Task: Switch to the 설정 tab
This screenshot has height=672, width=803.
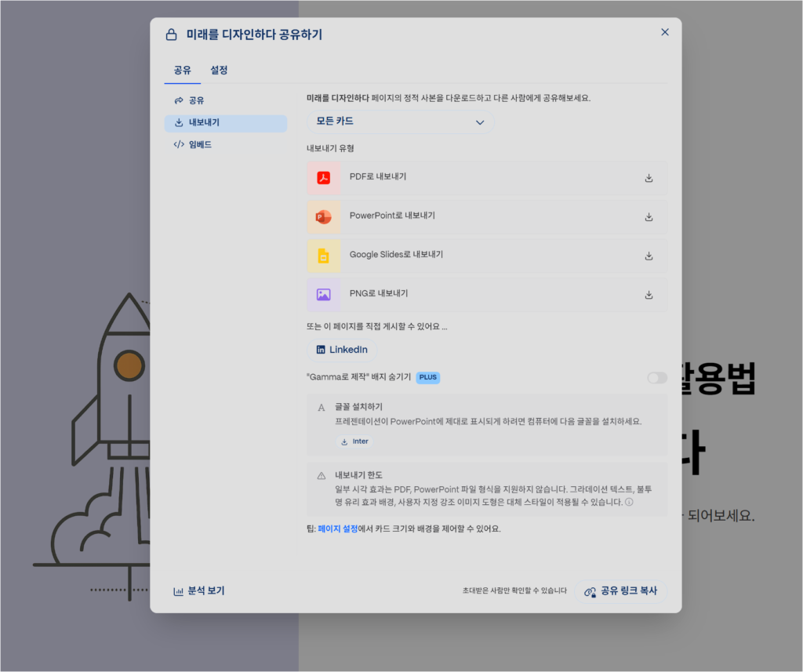Action: (x=219, y=70)
